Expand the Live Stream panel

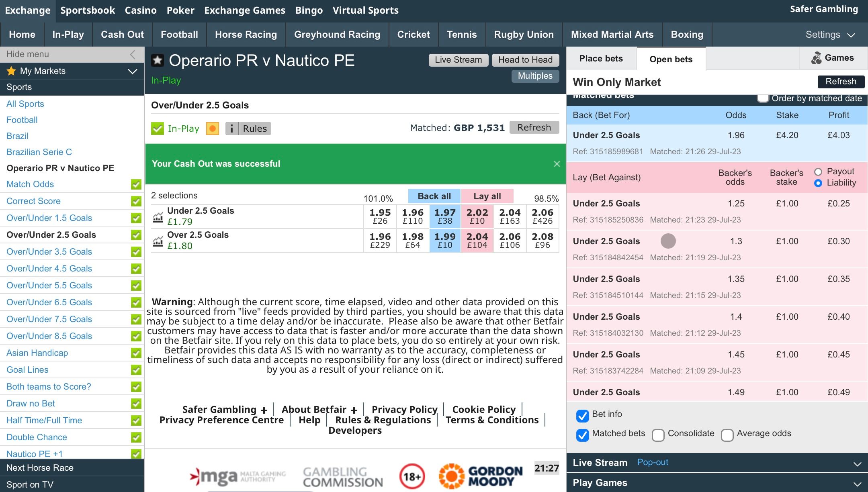[857, 463]
